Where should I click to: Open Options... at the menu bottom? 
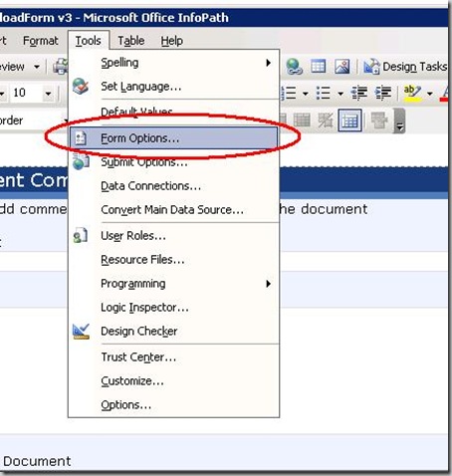[x=173, y=405]
